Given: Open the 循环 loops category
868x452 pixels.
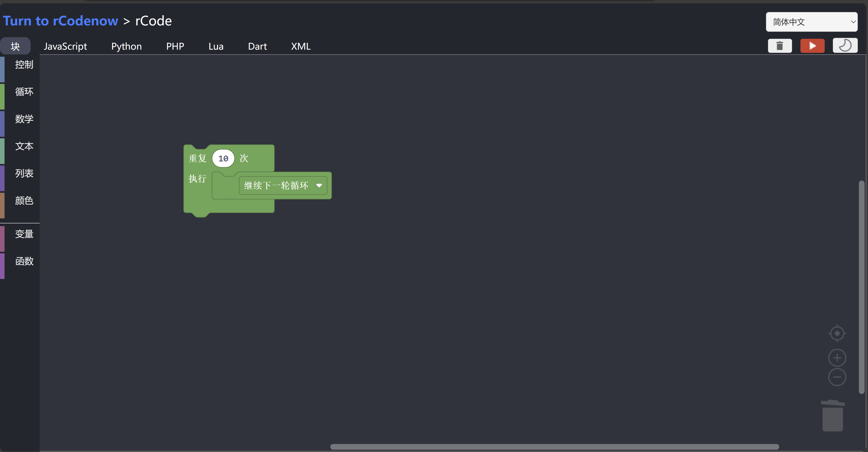Looking at the screenshot, I should [24, 92].
